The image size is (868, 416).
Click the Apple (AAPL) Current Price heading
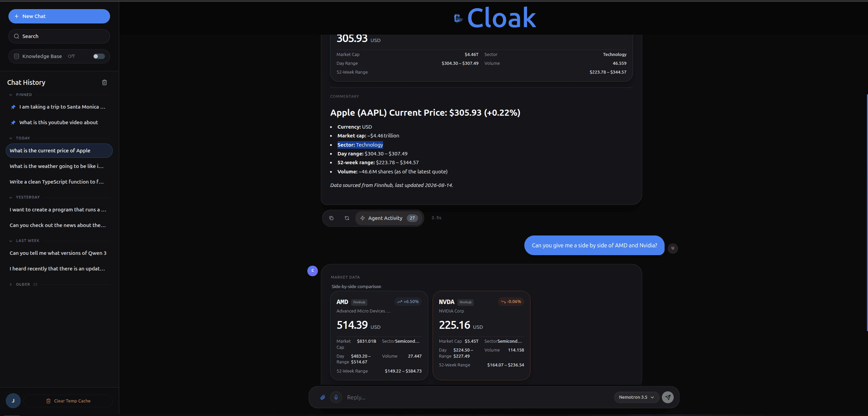(425, 113)
